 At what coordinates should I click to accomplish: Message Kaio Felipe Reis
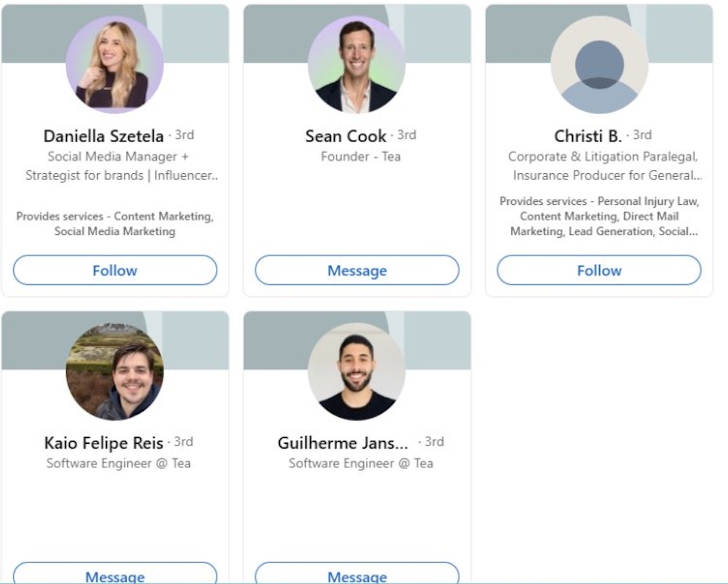[x=115, y=573]
